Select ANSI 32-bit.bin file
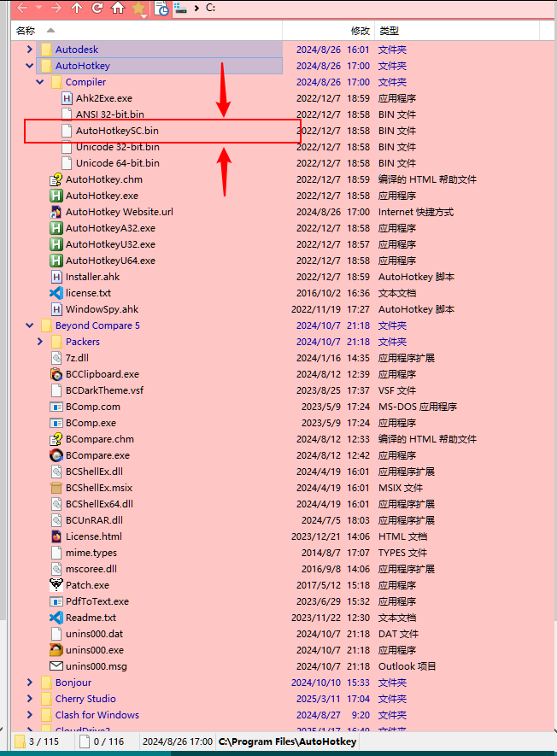 (x=110, y=114)
